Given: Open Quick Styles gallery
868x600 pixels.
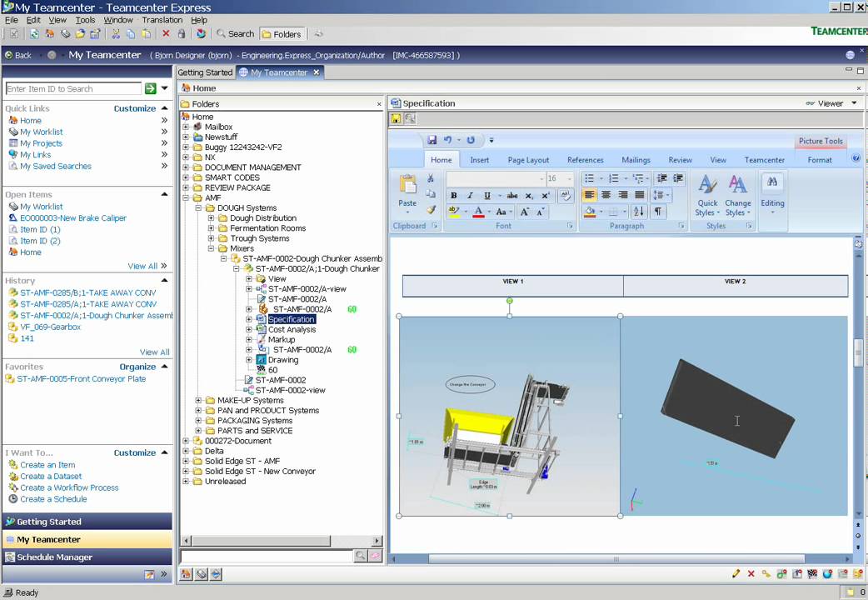Looking at the screenshot, I should 707,195.
